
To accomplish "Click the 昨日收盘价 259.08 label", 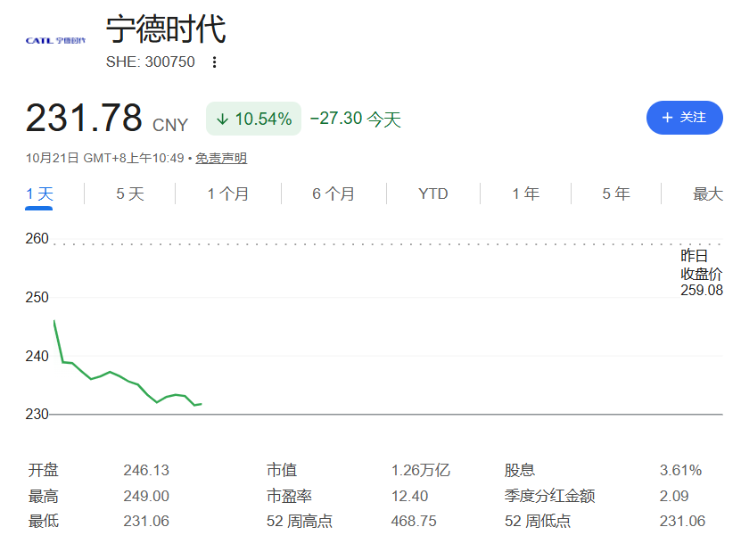I will pos(701,273).
